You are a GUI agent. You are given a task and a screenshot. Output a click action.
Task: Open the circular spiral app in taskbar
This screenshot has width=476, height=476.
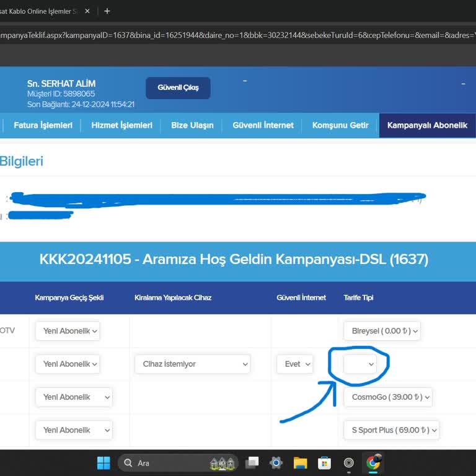coord(348,463)
